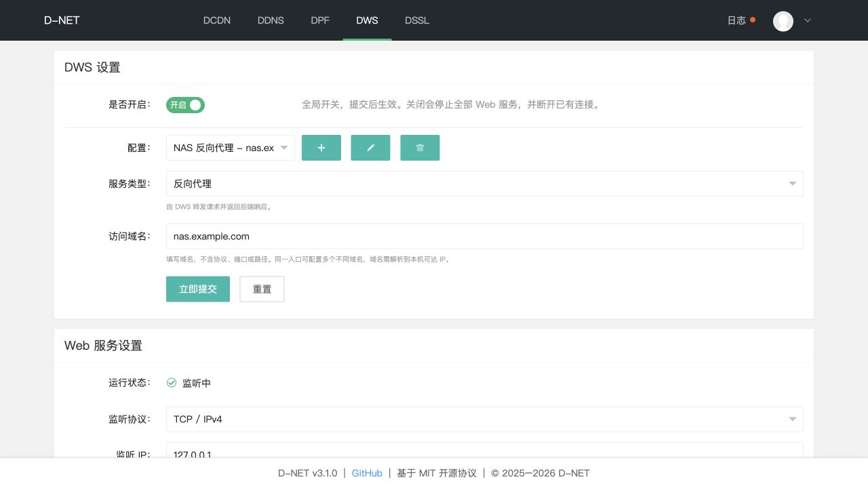Select the DWS tab

click(367, 20)
